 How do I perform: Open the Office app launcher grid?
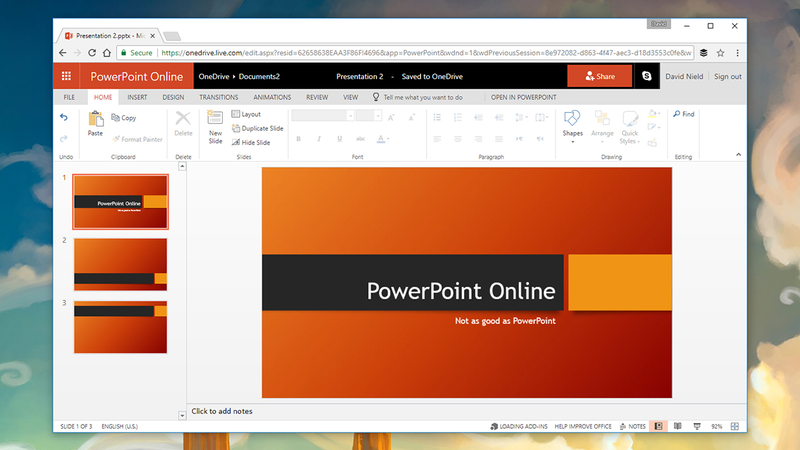click(x=66, y=76)
